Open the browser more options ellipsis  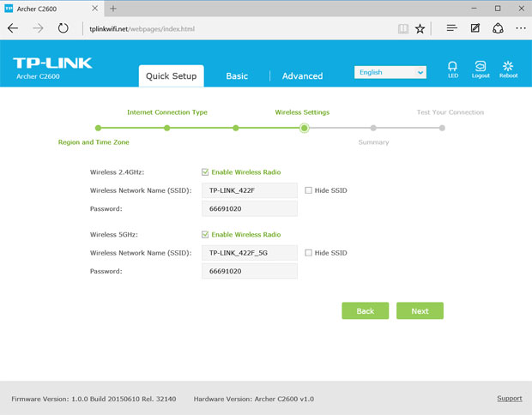click(x=521, y=28)
